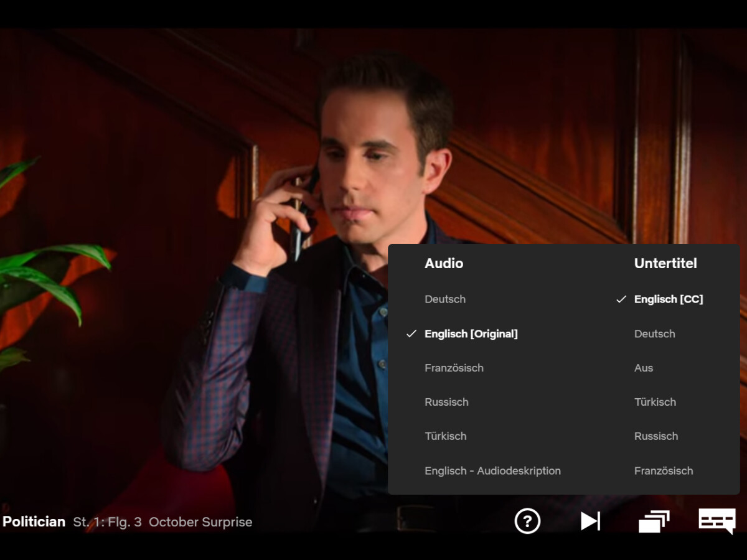Enable Englisch - Audiodeskription audio
Viewport: 747px width, 560px height.
(492, 471)
